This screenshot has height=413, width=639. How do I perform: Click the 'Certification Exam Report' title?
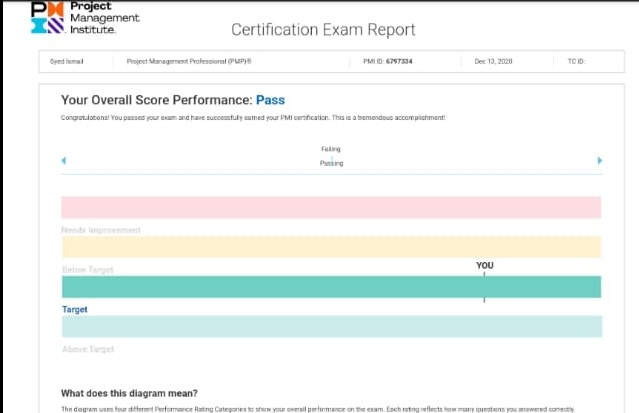(x=323, y=30)
